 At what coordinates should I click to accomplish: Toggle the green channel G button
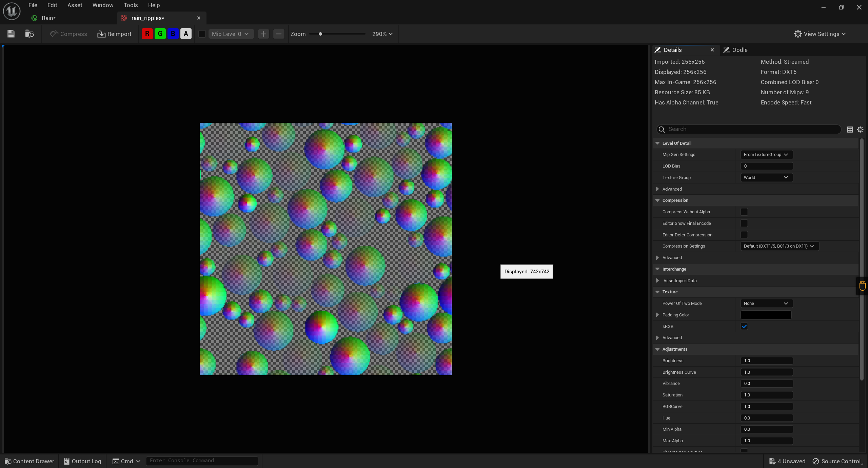pyautogui.click(x=160, y=34)
